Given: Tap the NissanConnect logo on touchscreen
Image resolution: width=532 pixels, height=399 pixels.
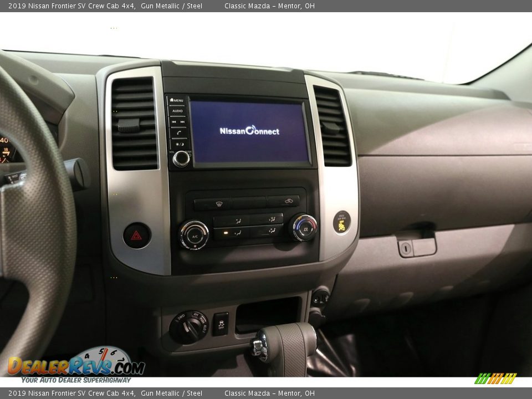Looking at the screenshot, I should [249, 131].
